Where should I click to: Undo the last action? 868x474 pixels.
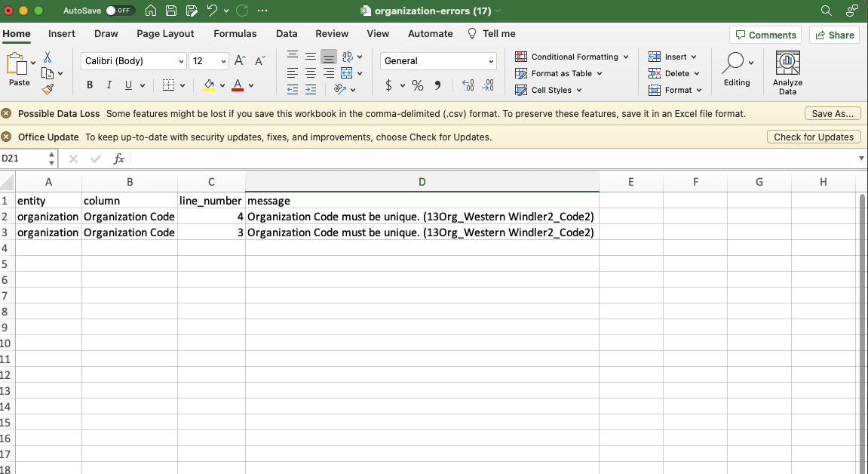coord(212,11)
